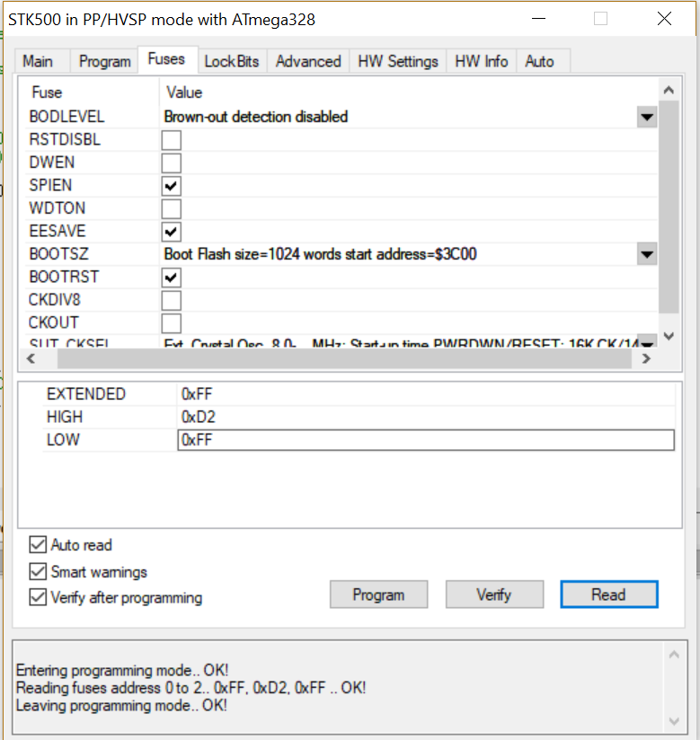Open the Program tab

(104, 61)
